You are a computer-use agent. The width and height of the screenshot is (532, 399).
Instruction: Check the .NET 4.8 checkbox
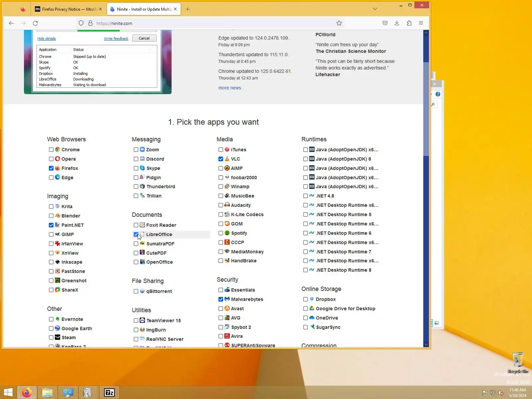click(306, 196)
